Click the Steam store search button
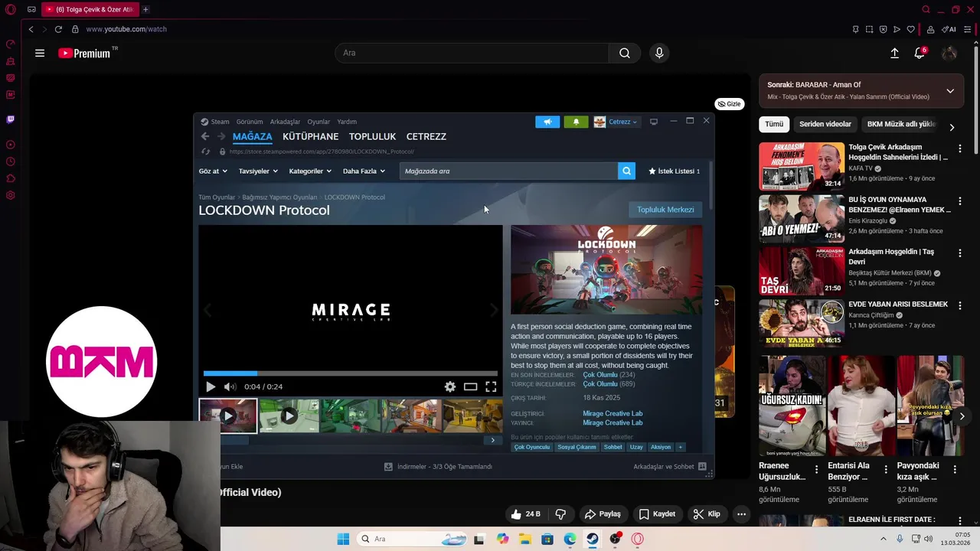Viewport: 980px width, 551px height. [x=626, y=171]
